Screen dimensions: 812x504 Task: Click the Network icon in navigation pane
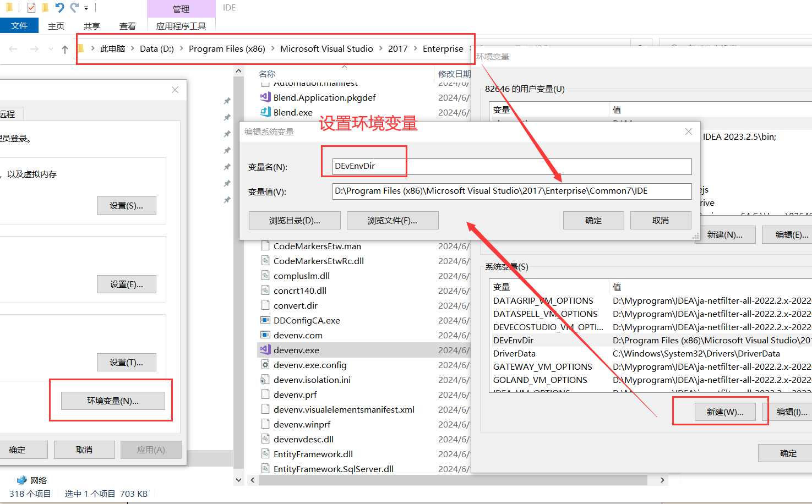tap(22, 480)
